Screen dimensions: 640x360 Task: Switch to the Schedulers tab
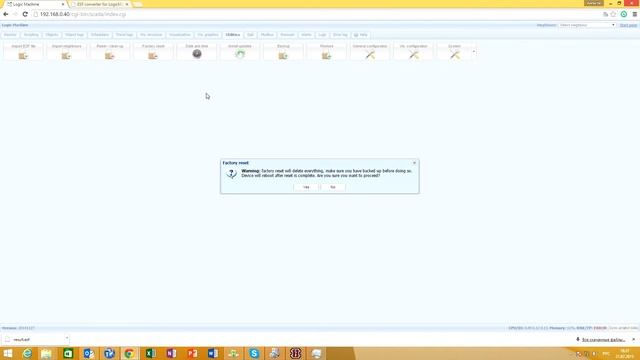[100, 35]
